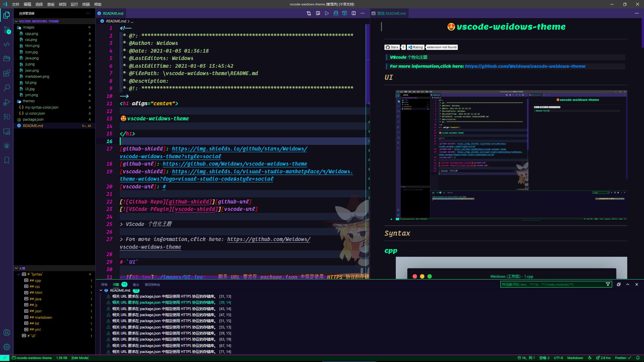
Task: Open the Search view in activity bar
Action: 6,88
